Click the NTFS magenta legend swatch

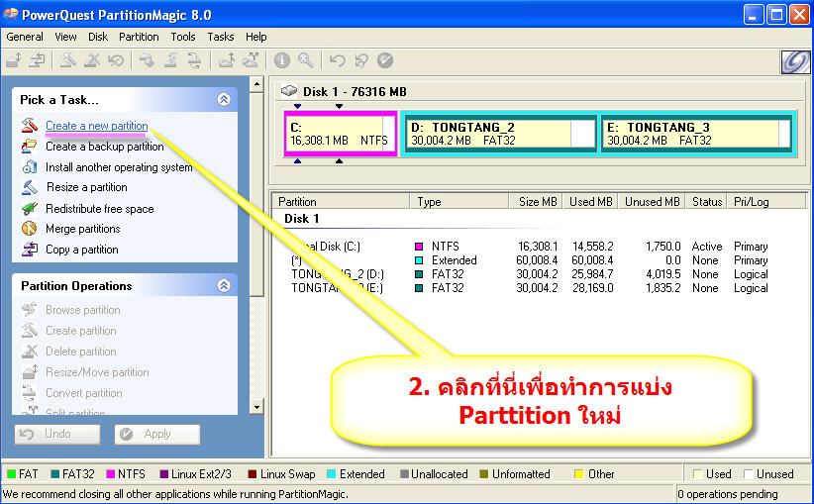click(110, 474)
